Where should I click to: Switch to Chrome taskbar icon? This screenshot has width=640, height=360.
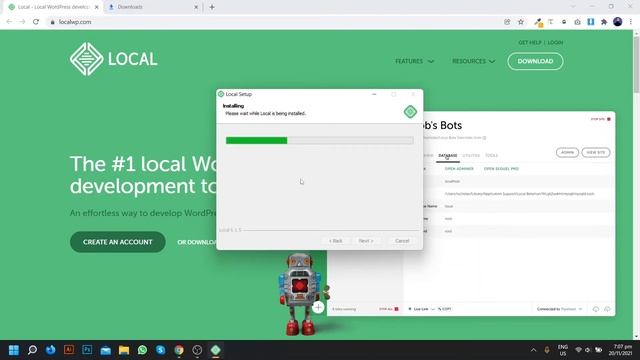tap(179, 350)
